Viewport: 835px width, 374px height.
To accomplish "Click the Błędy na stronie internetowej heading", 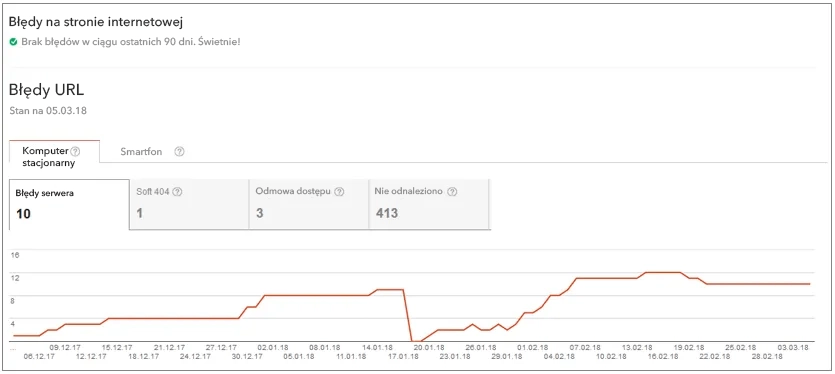I will [x=96, y=22].
